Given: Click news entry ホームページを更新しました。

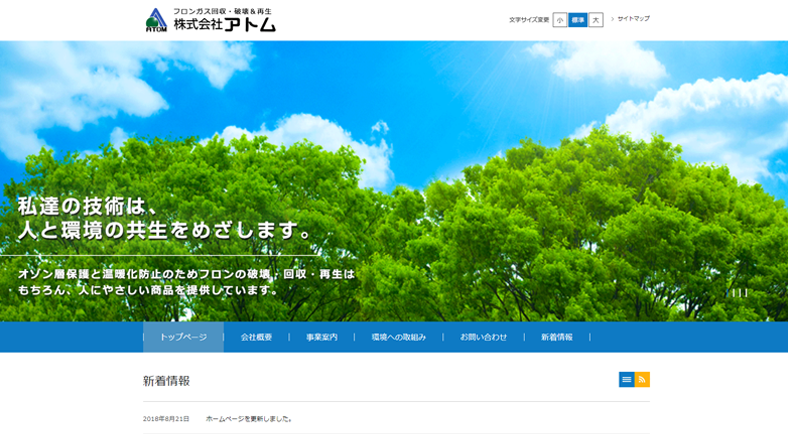Looking at the screenshot, I should (249, 419).
